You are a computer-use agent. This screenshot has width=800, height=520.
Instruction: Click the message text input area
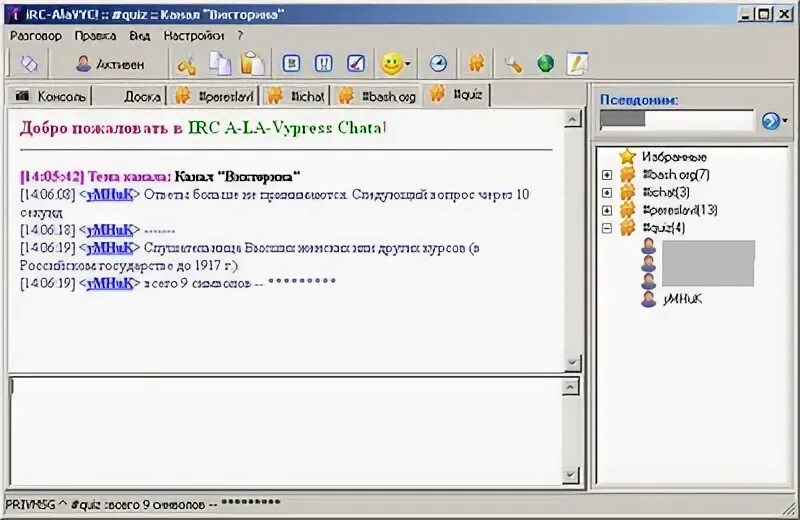(x=286, y=431)
